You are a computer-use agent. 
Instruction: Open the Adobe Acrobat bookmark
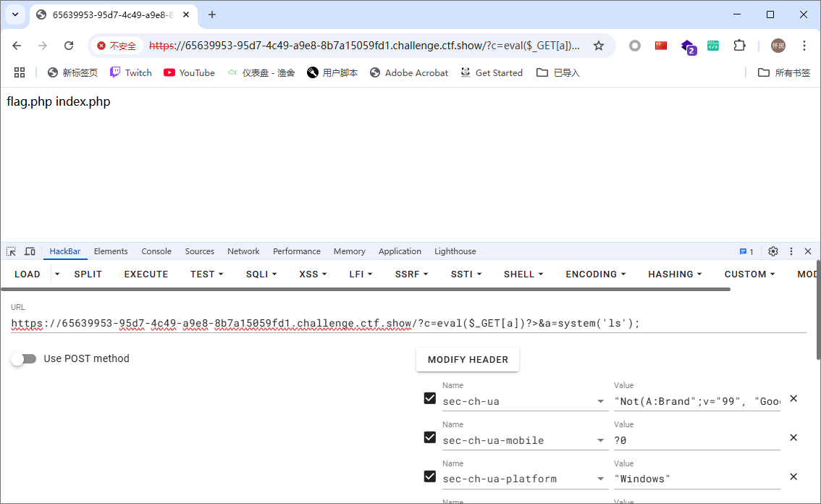(409, 73)
